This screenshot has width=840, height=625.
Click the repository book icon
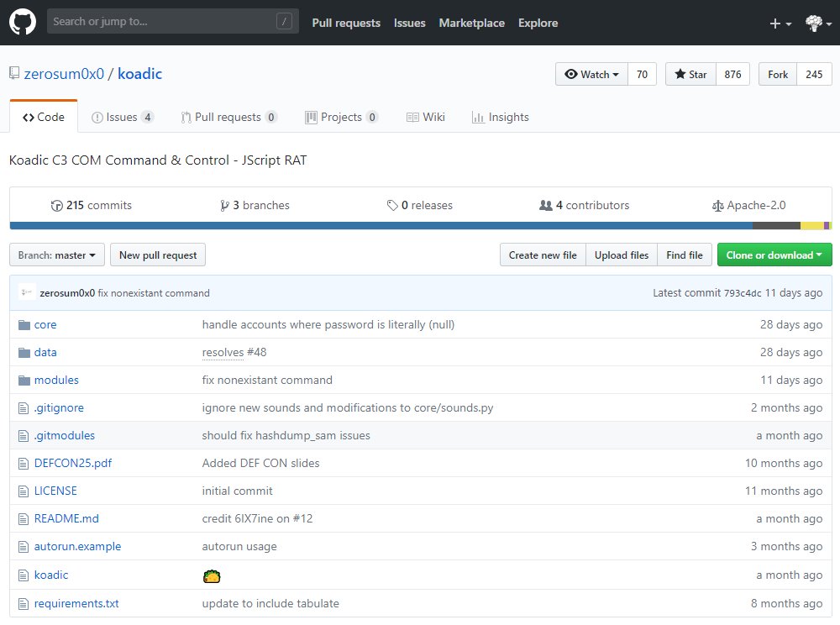point(14,73)
